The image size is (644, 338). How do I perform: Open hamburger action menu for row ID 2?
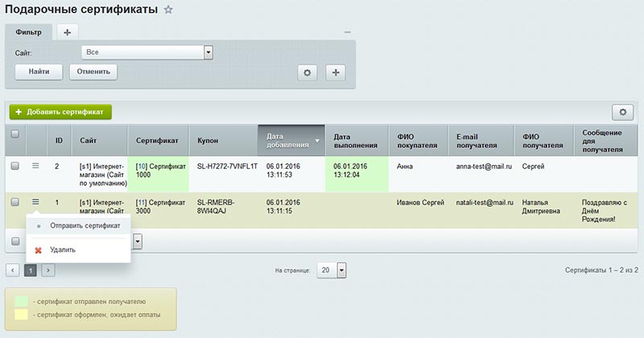(35, 166)
